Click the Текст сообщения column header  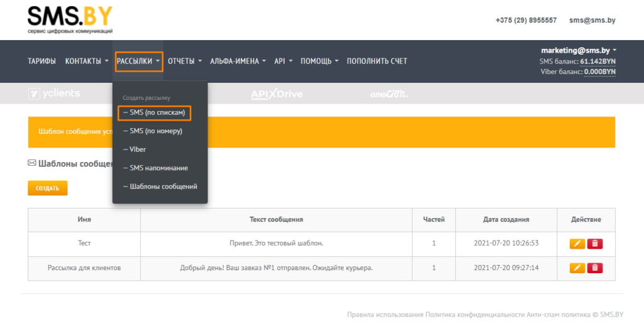coord(277,219)
